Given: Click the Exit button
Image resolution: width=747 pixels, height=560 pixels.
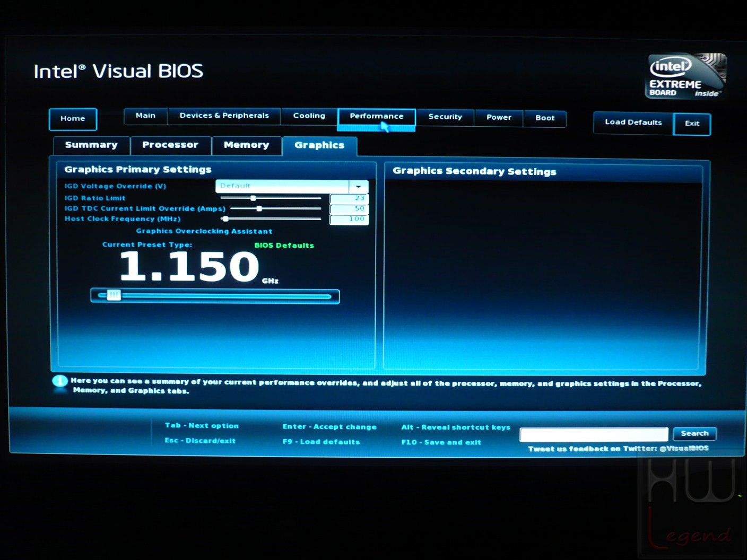Looking at the screenshot, I should pos(692,124).
